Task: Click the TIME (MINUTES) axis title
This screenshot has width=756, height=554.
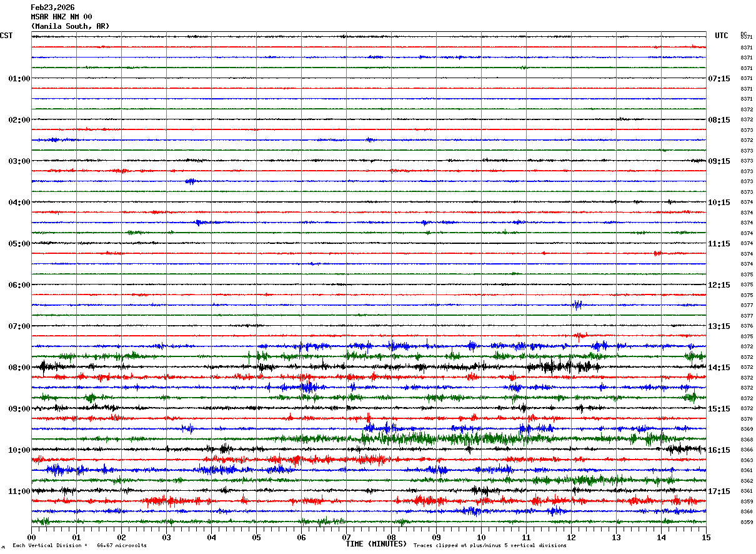Action: point(376,544)
